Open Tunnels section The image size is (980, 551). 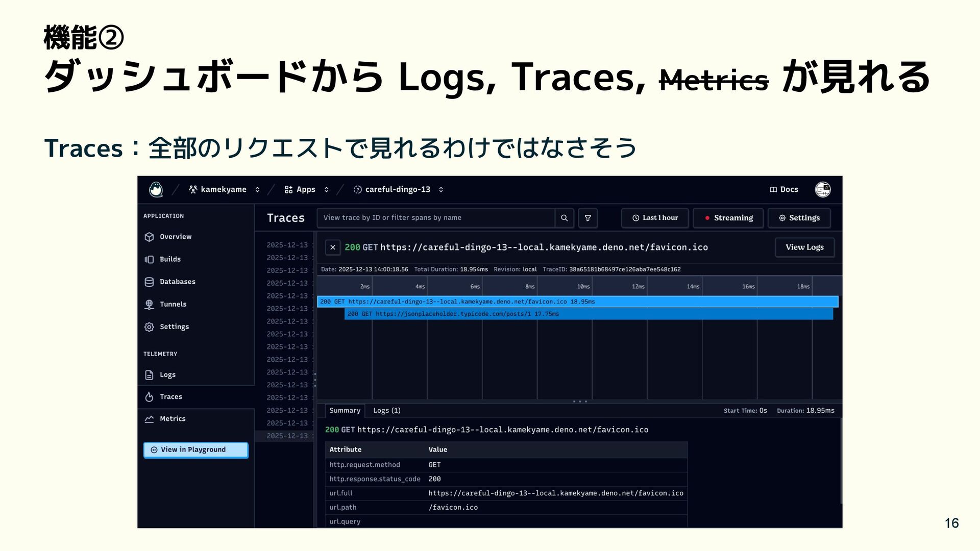[x=173, y=304]
